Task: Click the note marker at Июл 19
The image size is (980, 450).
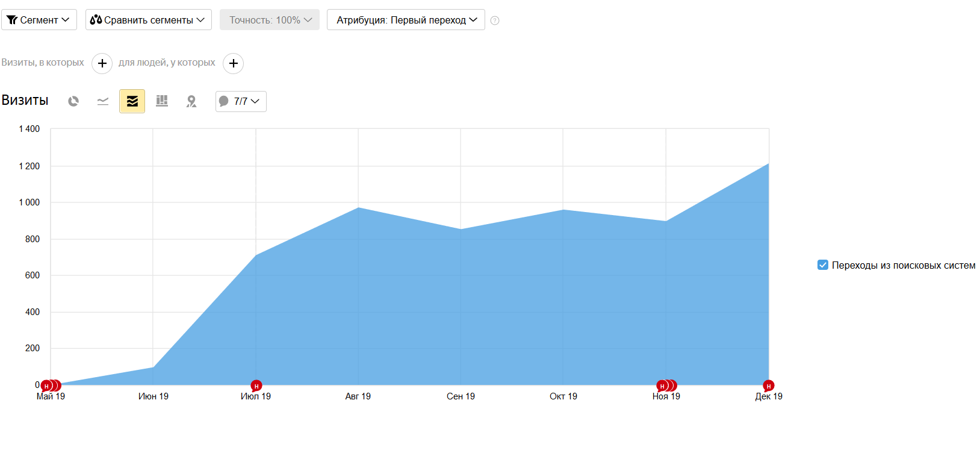Action: [x=256, y=386]
